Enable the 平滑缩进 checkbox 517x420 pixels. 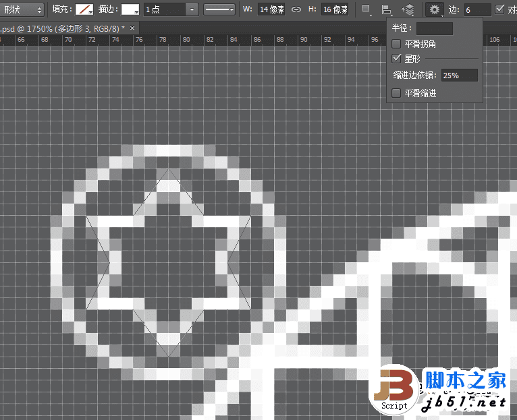point(396,93)
